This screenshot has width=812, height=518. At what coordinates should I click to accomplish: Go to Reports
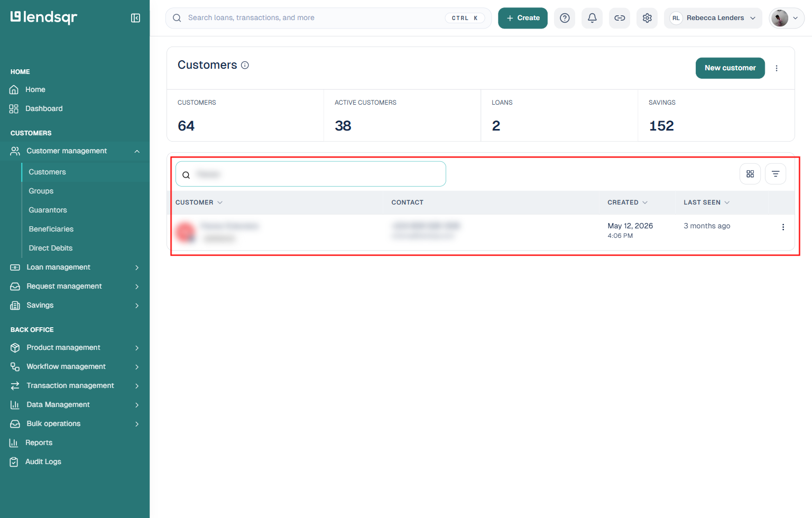pos(39,443)
